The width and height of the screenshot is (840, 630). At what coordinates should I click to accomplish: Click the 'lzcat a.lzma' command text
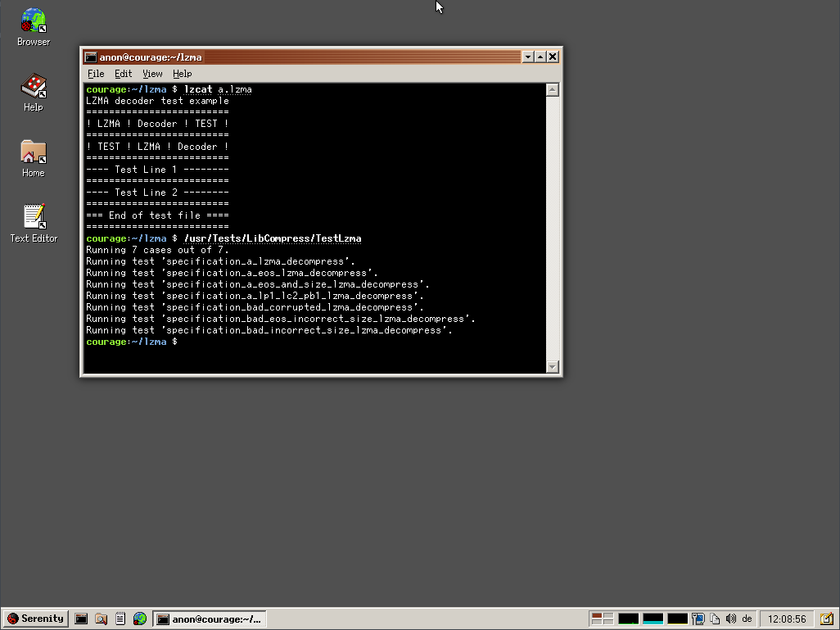pyautogui.click(x=218, y=89)
